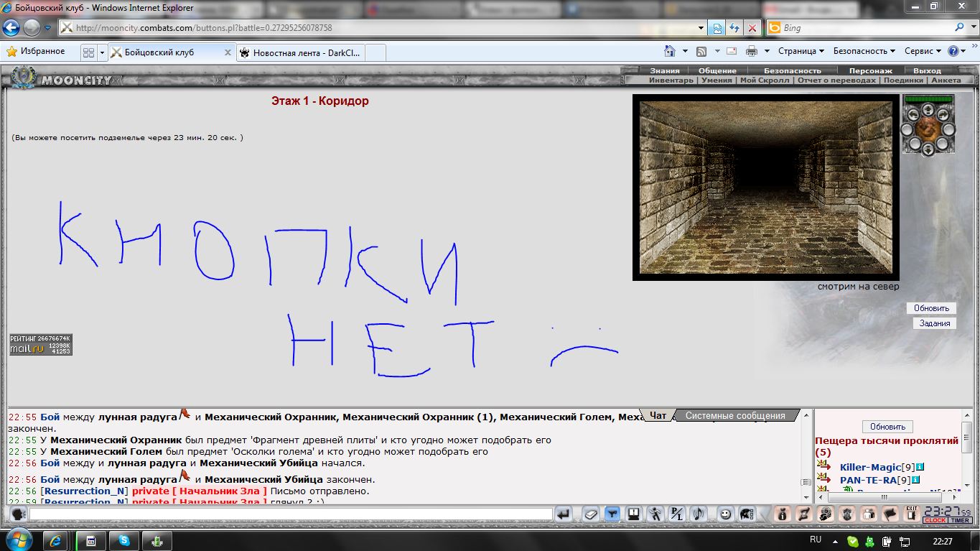Click the refresh page icon in address bar
The image size is (980, 551).
coord(734,28)
